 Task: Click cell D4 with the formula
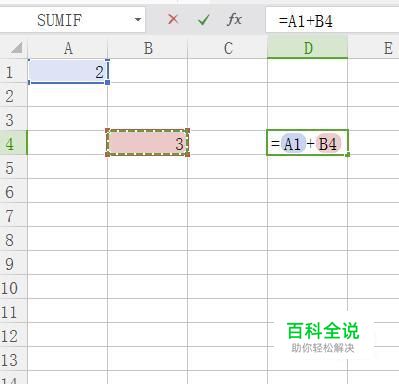pyautogui.click(x=307, y=143)
